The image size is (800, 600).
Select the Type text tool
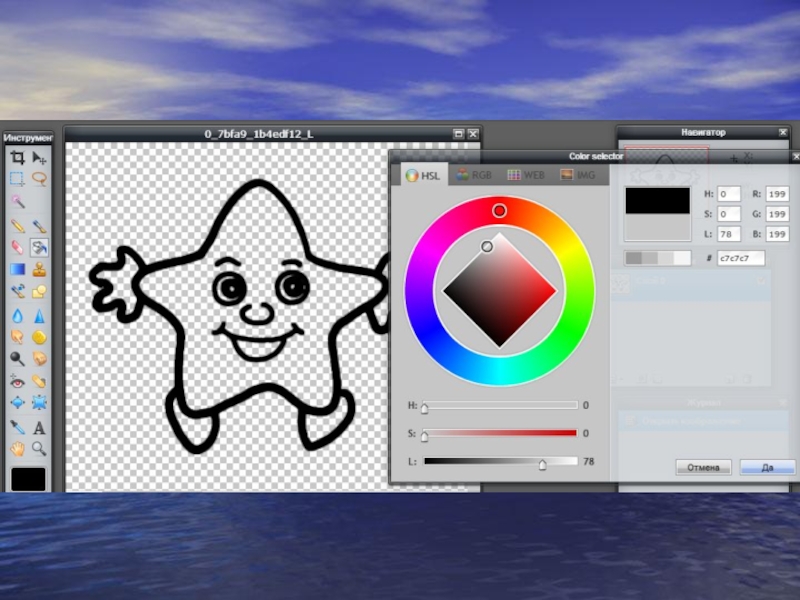point(39,427)
